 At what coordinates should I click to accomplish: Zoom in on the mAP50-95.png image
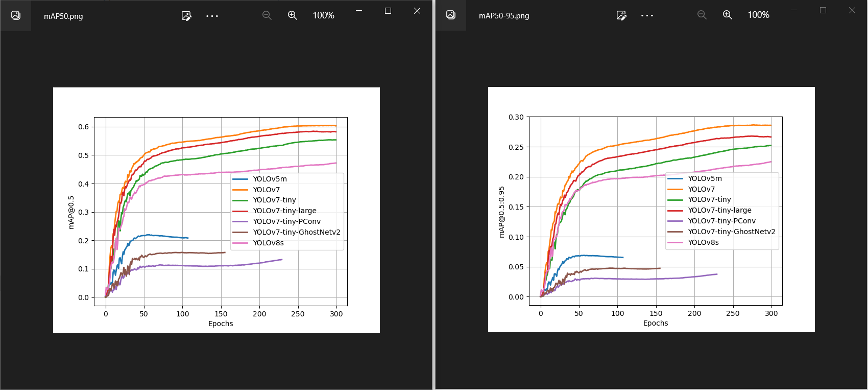728,15
